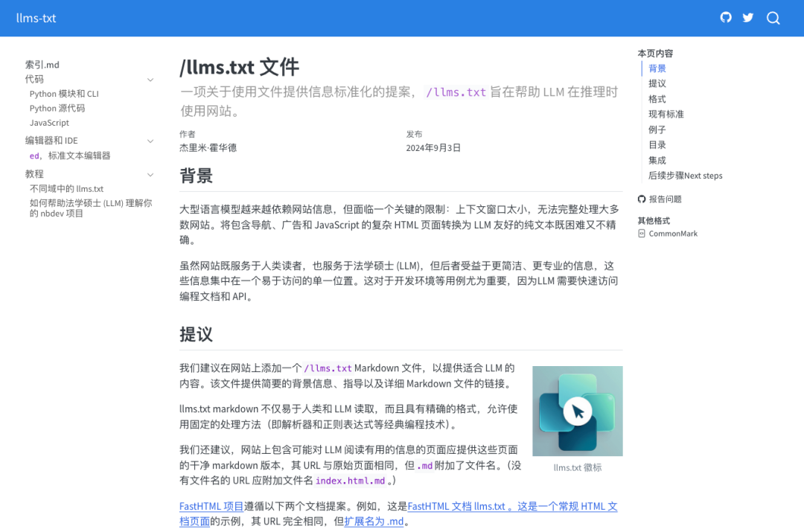
Task: Click the index.html.md inline code
Action: 350,481
